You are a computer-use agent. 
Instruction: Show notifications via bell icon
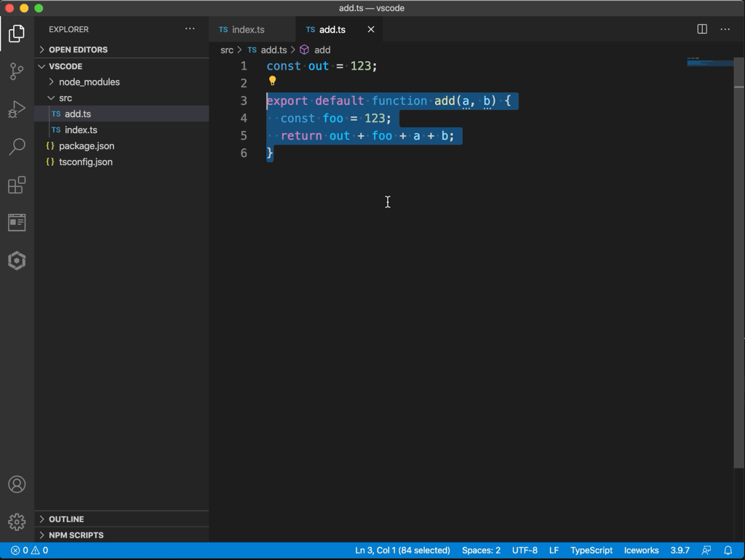click(728, 551)
